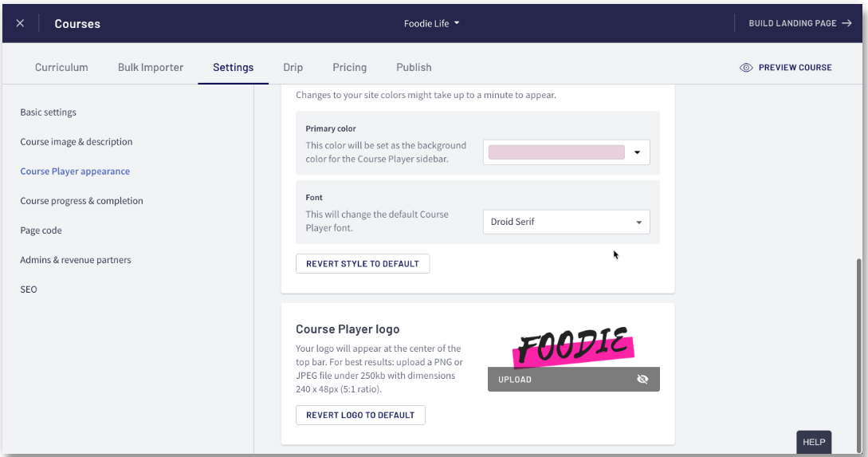
Task: Click the pink primary color swatch
Action: coord(556,152)
